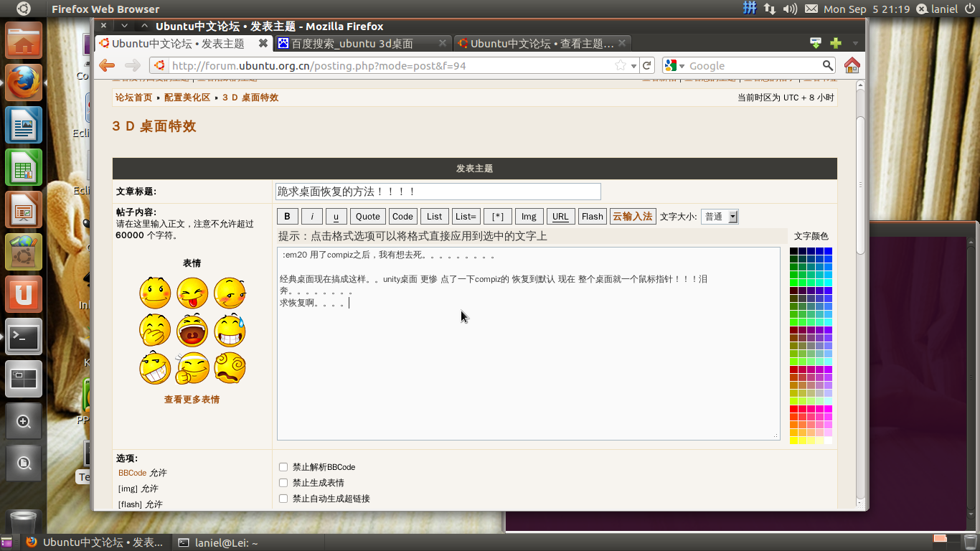Insert the hand-covering-mouth laughing emoticon
The width and height of the screenshot is (980, 551).
[x=155, y=330]
